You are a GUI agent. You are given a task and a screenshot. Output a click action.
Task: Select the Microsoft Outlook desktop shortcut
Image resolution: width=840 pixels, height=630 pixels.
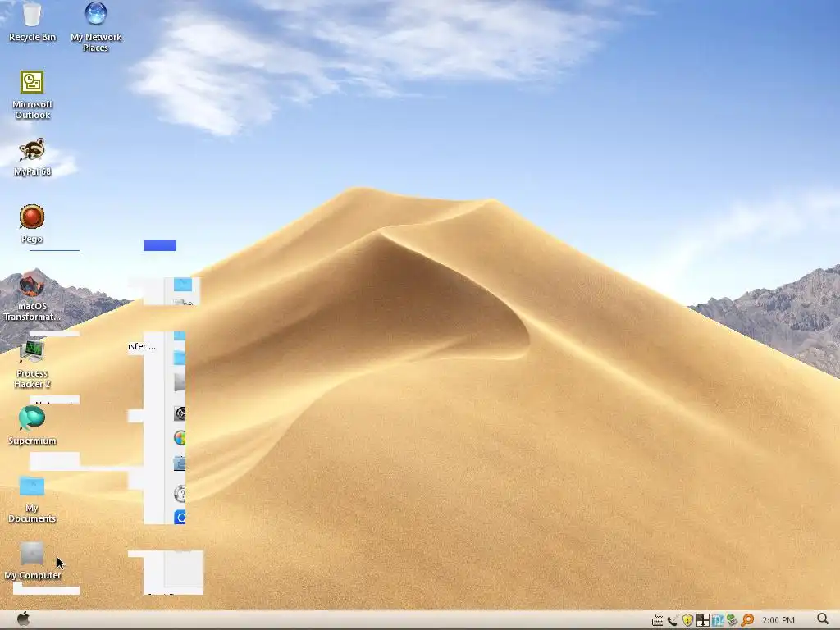[x=32, y=95]
